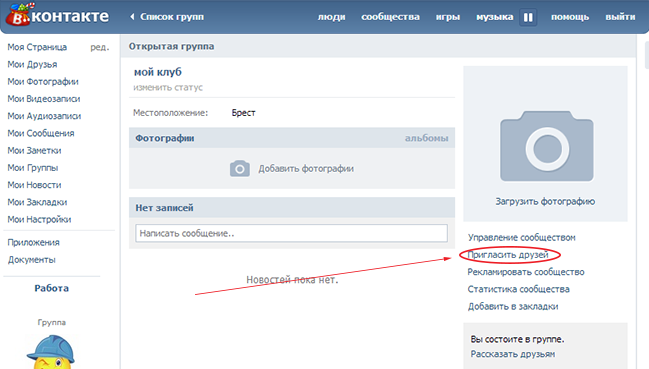Open Приложения in the sidebar
Viewport: 649px width, 369px height.
[x=33, y=242]
